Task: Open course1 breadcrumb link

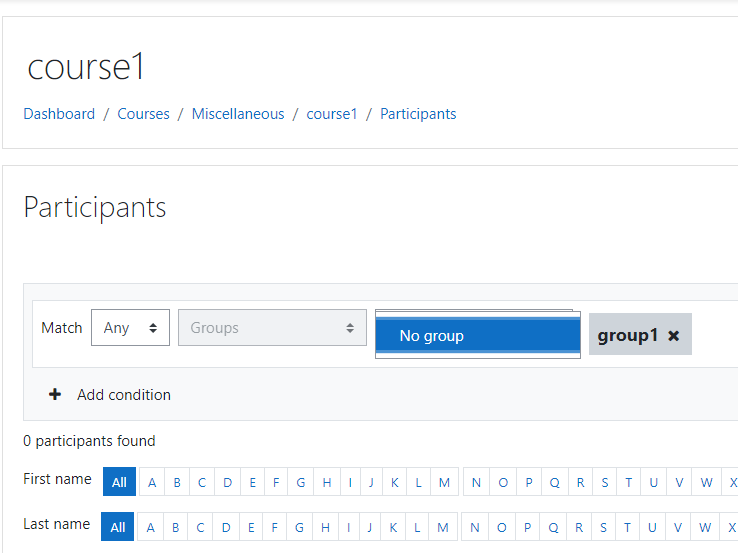Action: [x=332, y=114]
